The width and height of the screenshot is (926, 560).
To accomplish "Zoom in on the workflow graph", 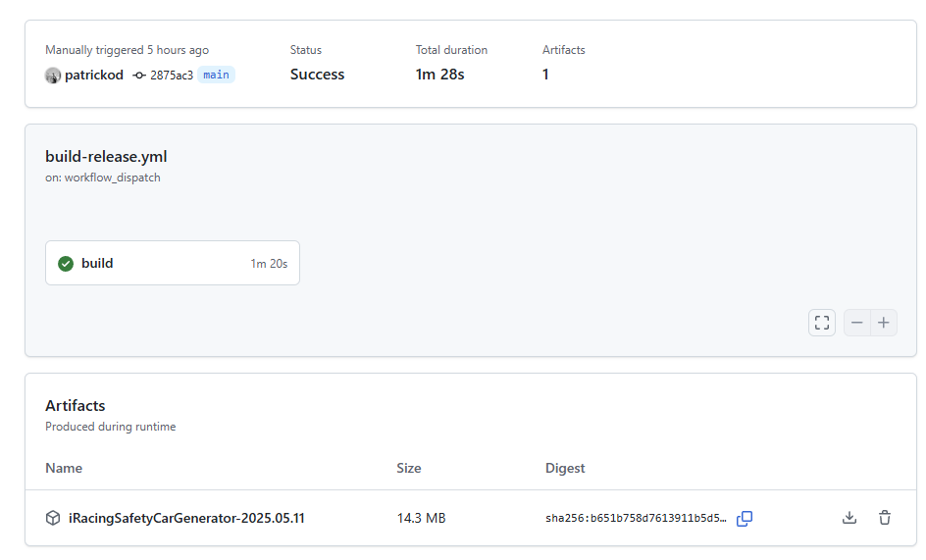I will tap(884, 323).
